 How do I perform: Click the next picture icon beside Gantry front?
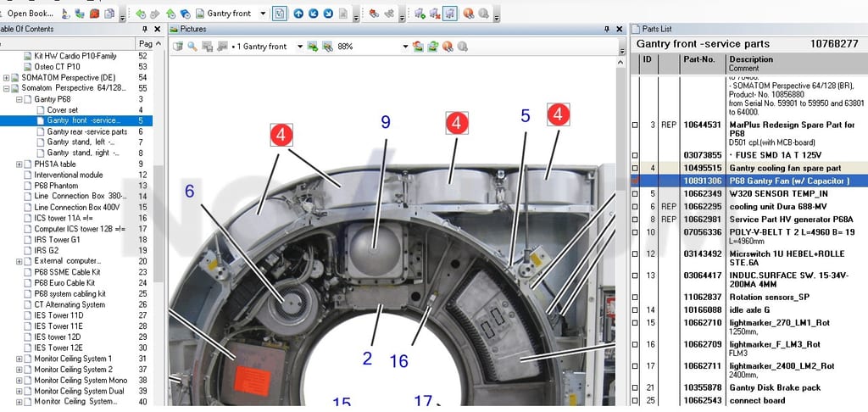point(313,47)
